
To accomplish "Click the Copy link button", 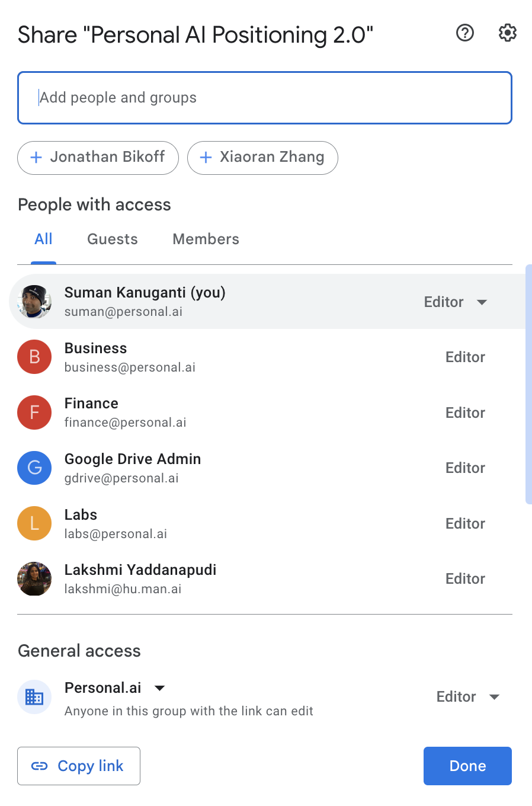I will (79, 766).
